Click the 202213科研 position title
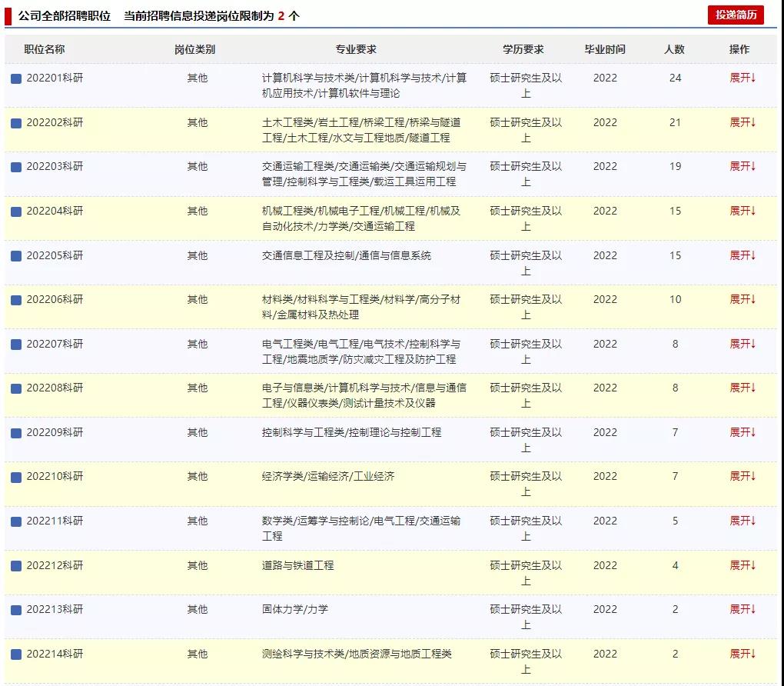Image resolution: width=784 pixels, height=686 pixels. [x=55, y=609]
